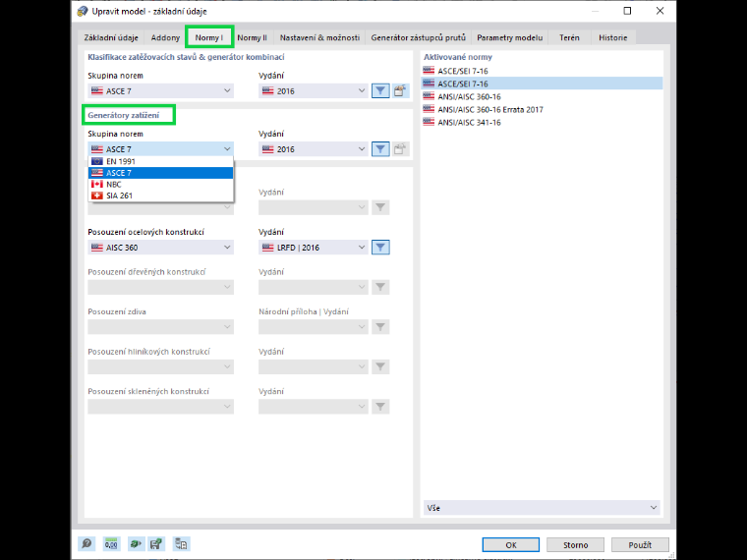Select ANSI/AISC 360-16 Errata 2017 row
This screenshot has width=747, height=560.
(x=542, y=109)
